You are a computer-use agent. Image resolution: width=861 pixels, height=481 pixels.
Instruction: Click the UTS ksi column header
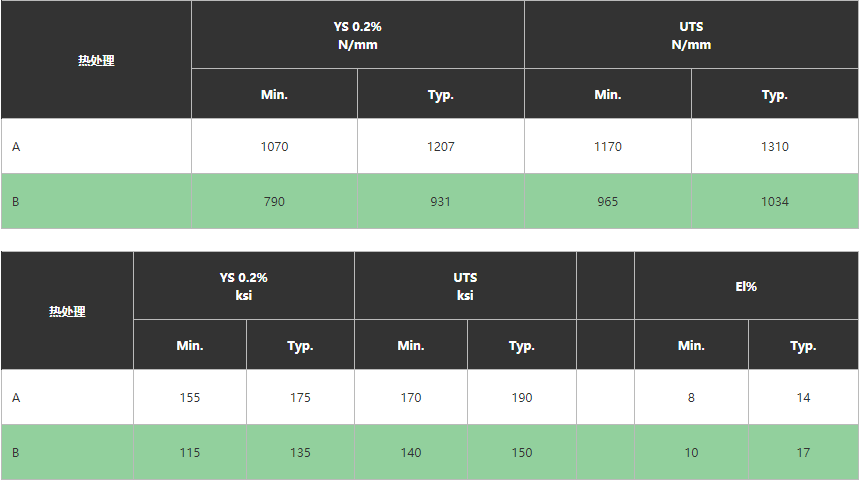tap(465, 286)
